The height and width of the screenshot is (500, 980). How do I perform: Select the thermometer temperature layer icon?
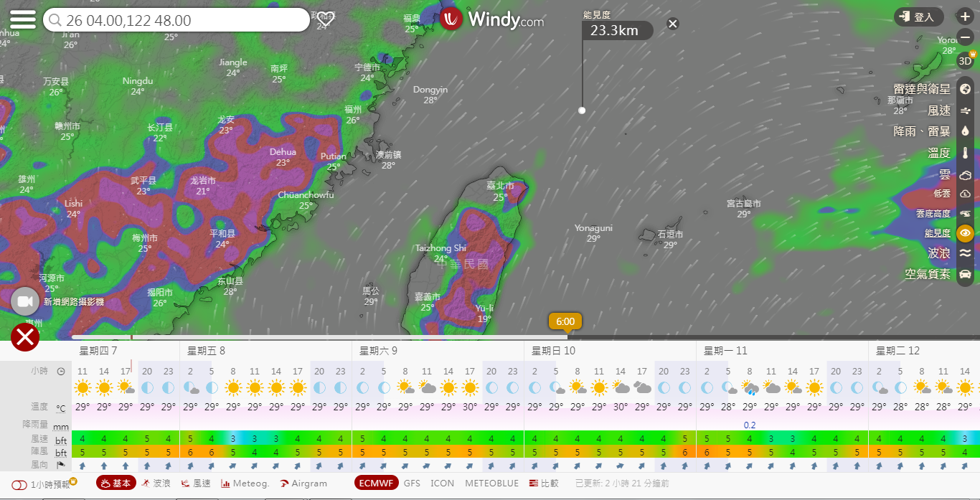(965, 153)
